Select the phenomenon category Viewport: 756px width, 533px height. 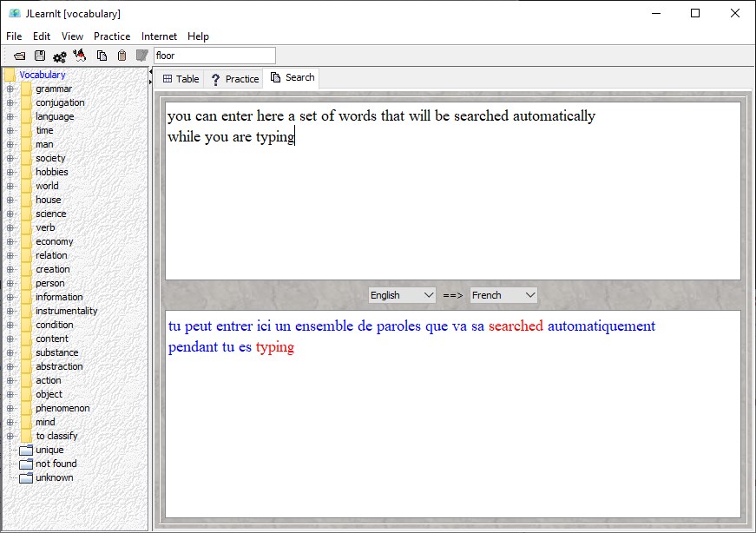(x=62, y=409)
